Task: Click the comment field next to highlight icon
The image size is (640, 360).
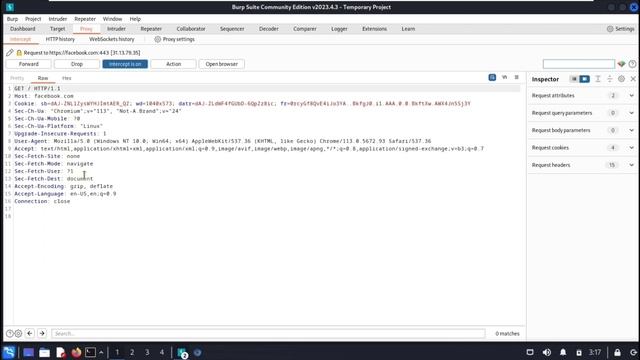Action: pyautogui.click(x=578, y=64)
